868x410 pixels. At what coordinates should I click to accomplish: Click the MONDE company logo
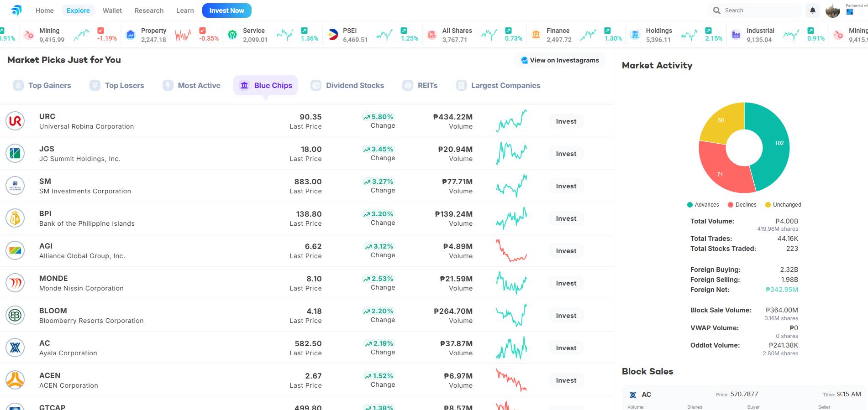(x=15, y=283)
